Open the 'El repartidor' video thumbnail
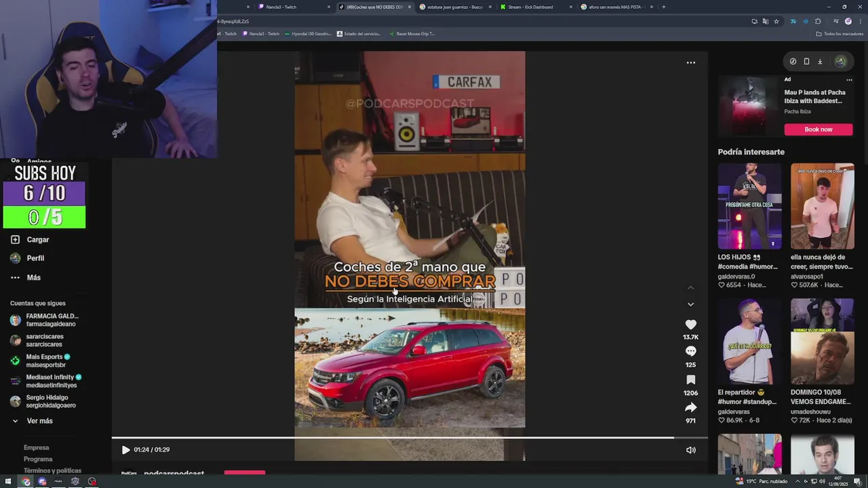 749,342
